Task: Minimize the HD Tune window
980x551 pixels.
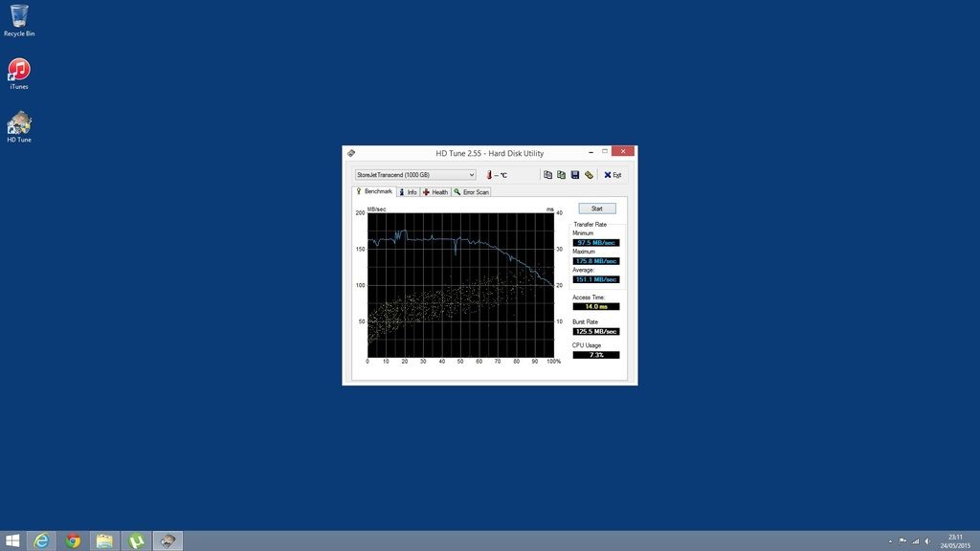Action: click(x=591, y=152)
